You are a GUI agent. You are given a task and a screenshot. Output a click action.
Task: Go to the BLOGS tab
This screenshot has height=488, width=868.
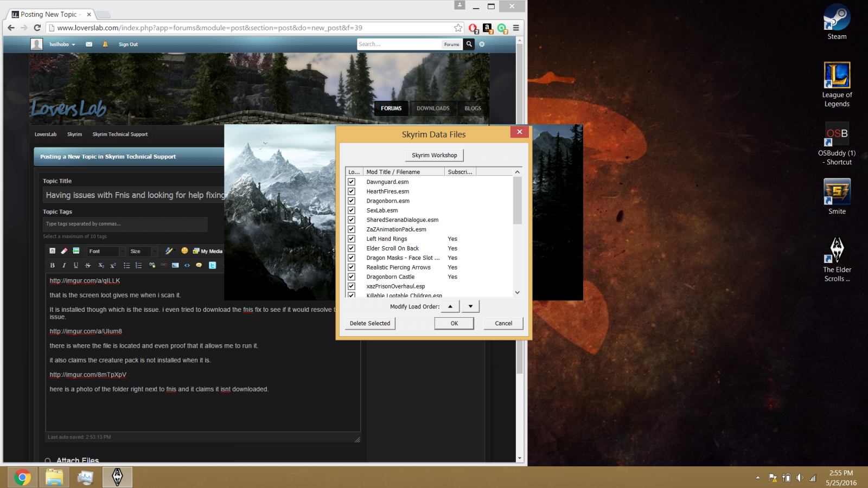473,108
